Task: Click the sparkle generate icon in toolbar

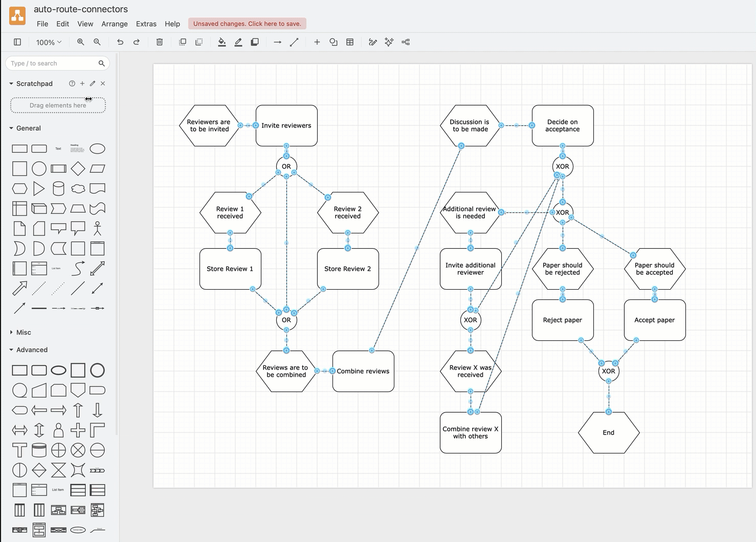Action: (x=389, y=42)
